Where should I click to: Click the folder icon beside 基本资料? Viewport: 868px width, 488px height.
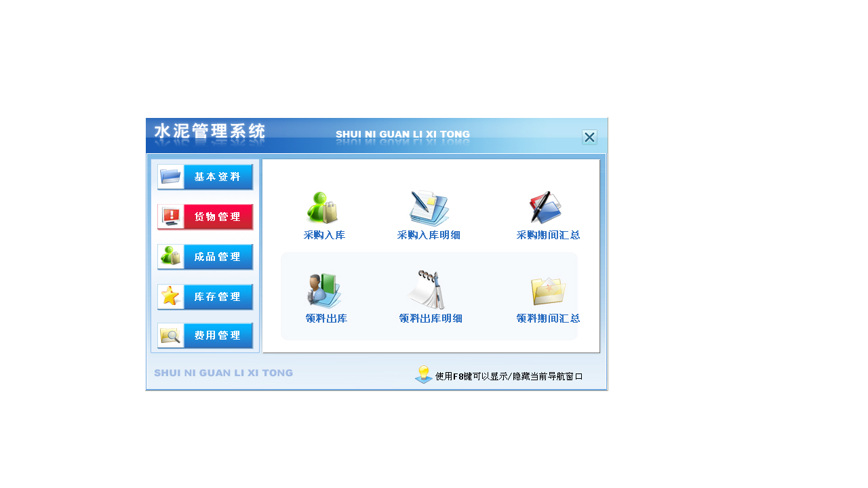169,176
